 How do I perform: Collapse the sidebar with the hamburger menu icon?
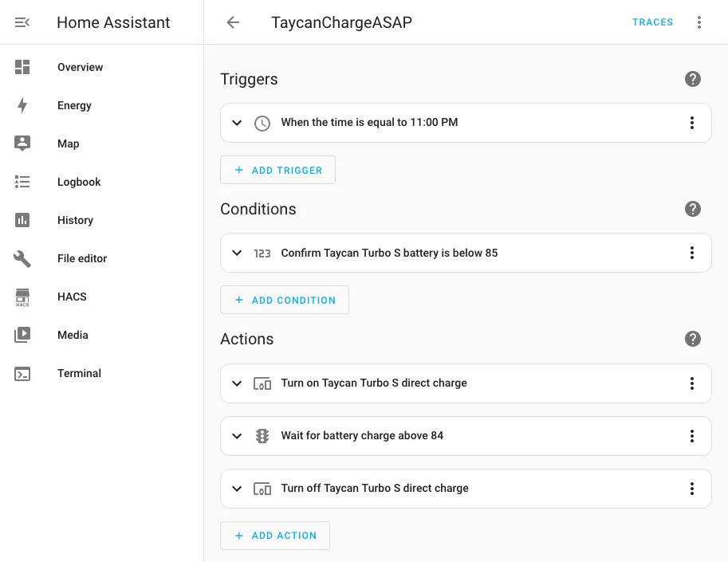coord(22,22)
